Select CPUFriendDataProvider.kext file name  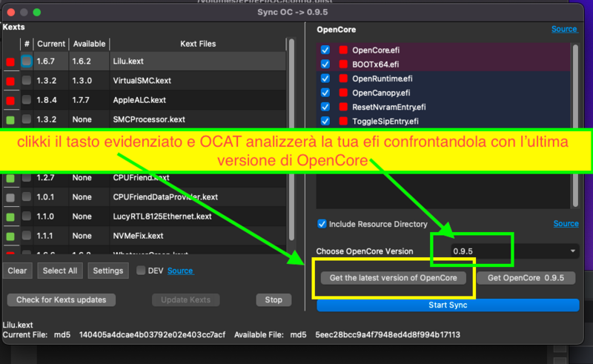(165, 196)
